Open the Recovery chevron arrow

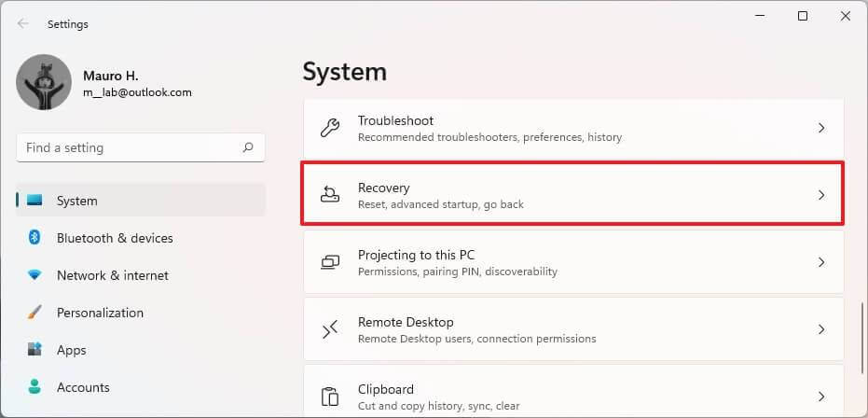coord(821,195)
